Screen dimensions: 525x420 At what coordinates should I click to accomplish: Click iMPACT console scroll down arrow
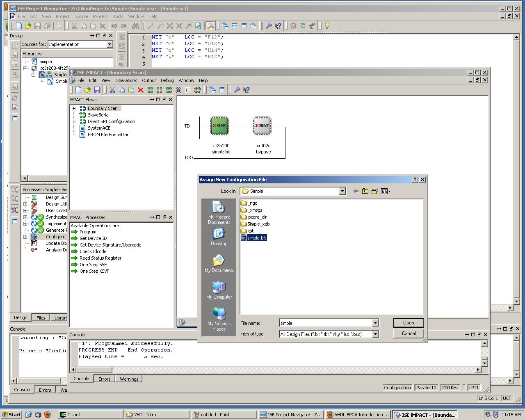coord(484,363)
